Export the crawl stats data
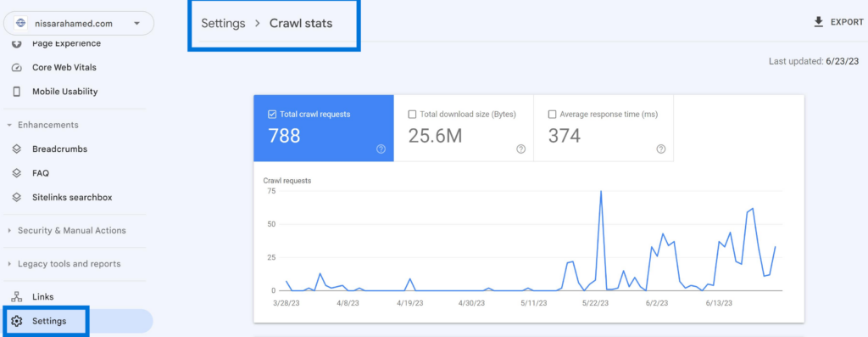The height and width of the screenshot is (337, 868). click(x=838, y=22)
